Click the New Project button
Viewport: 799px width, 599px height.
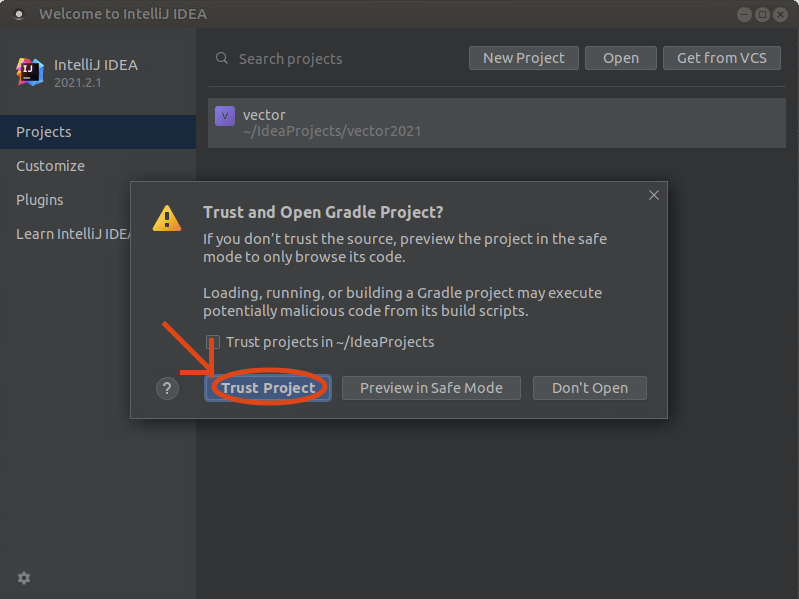coord(523,58)
